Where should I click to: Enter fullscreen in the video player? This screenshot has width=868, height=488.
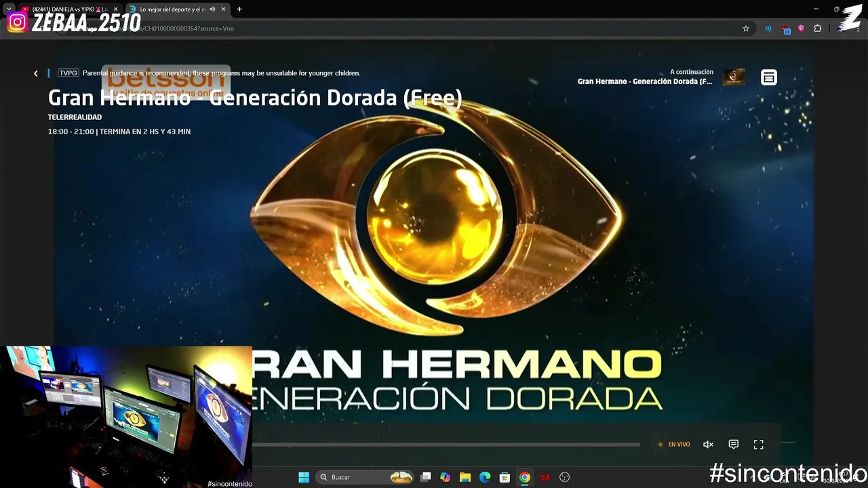click(759, 445)
